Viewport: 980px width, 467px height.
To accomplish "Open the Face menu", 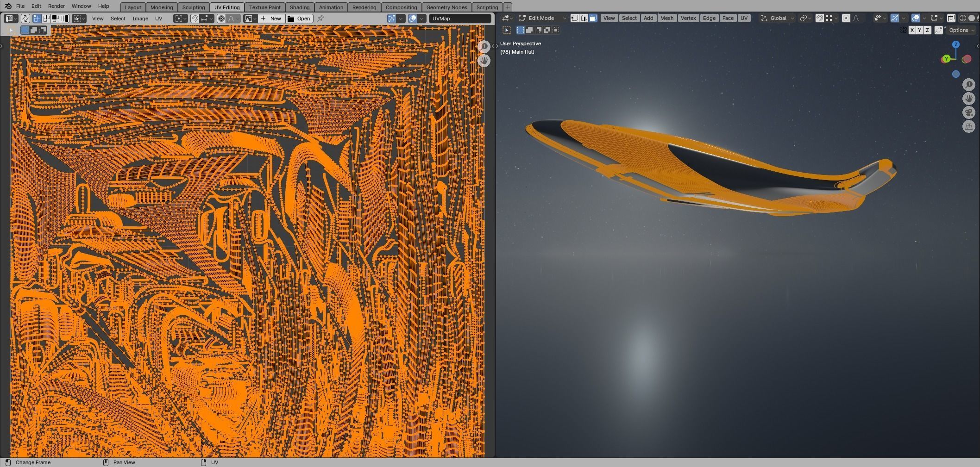I will click(728, 18).
